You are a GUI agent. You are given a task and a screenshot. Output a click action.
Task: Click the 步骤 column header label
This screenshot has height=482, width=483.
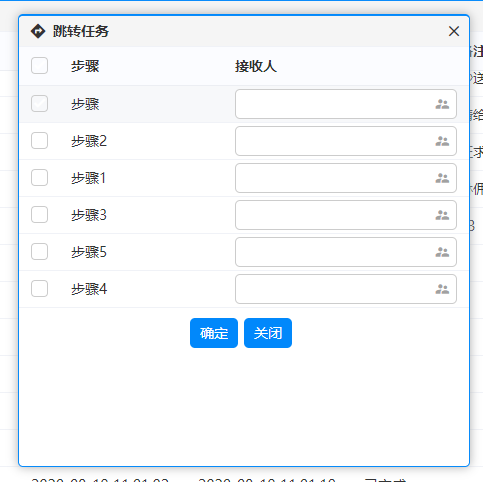click(85, 66)
